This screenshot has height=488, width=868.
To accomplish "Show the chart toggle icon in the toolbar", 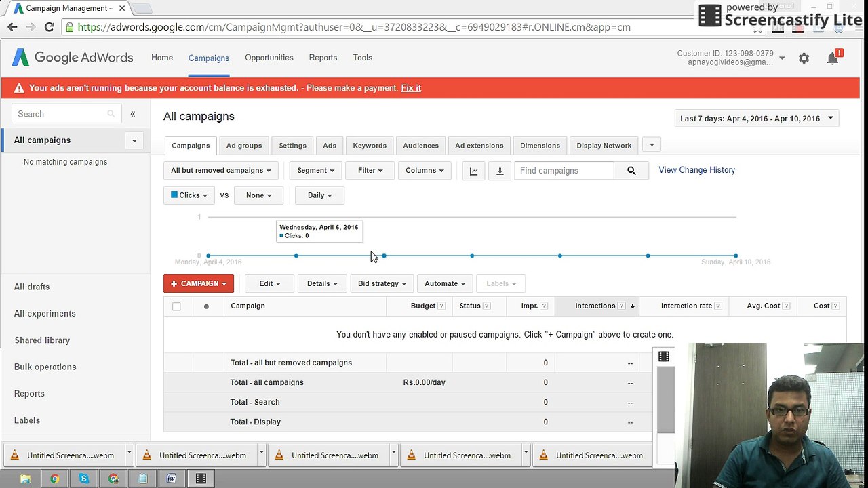I will 474,171.
